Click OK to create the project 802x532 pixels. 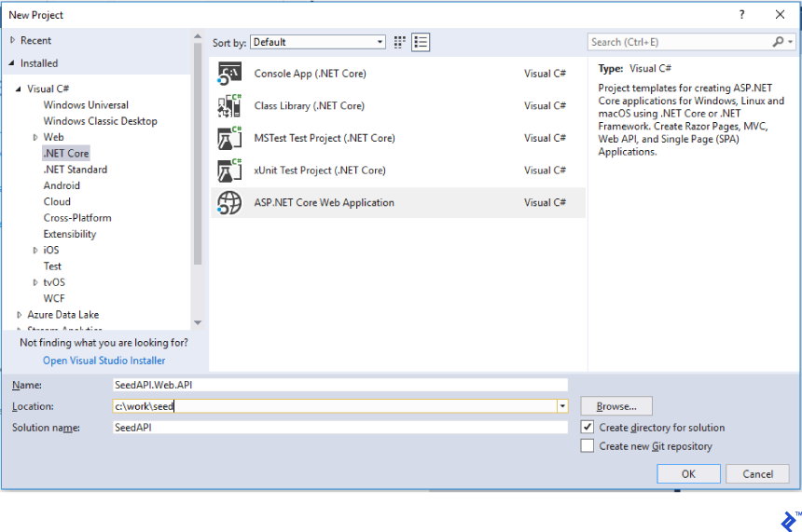pyautogui.click(x=688, y=473)
